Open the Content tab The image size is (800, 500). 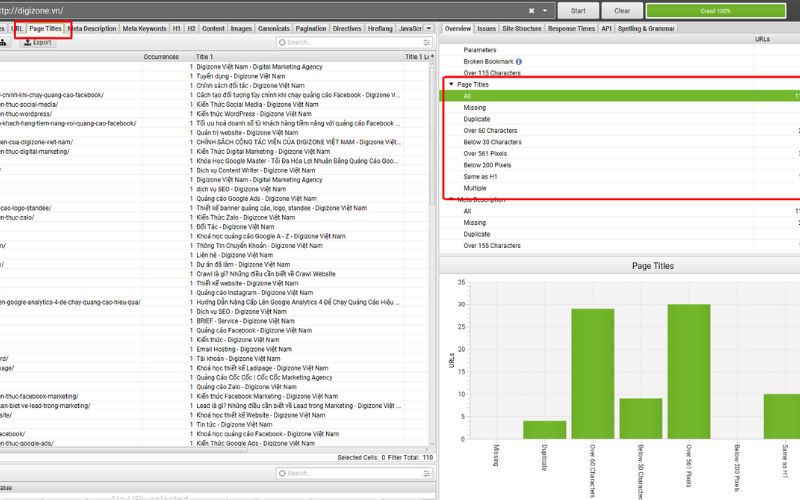click(x=213, y=29)
